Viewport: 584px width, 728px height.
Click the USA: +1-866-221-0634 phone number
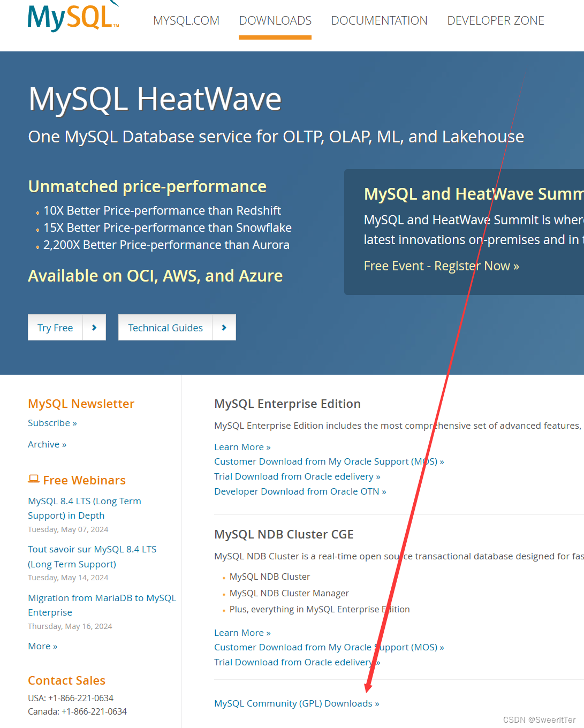point(71,698)
